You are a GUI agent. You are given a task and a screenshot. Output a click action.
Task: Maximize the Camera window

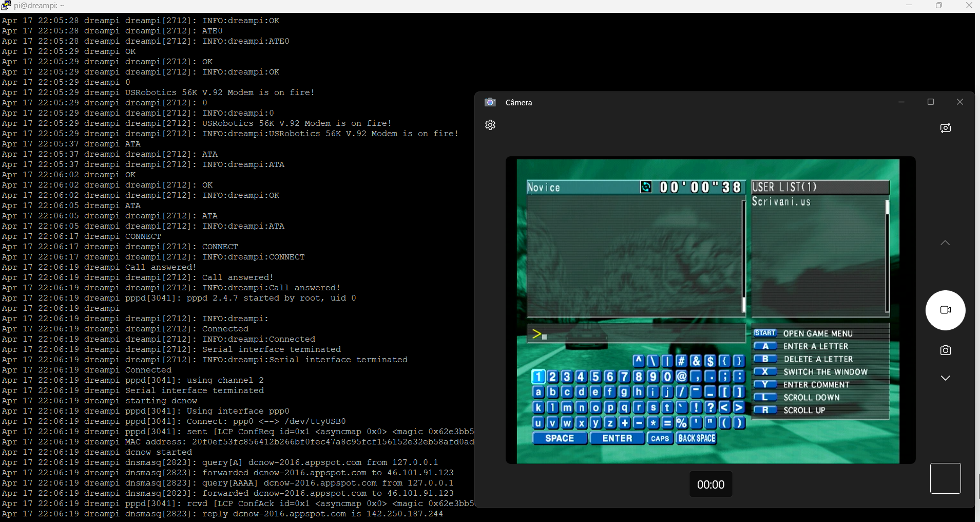[931, 102]
